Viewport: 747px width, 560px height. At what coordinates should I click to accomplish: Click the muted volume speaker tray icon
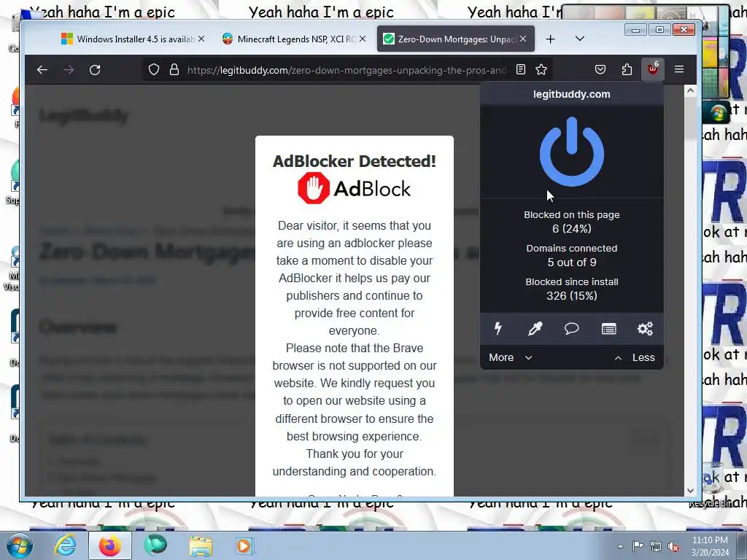coord(673,547)
